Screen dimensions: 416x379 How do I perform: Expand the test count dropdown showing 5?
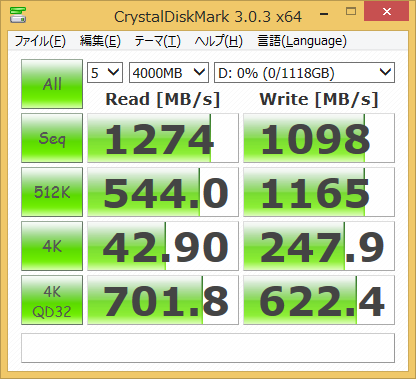click(105, 72)
